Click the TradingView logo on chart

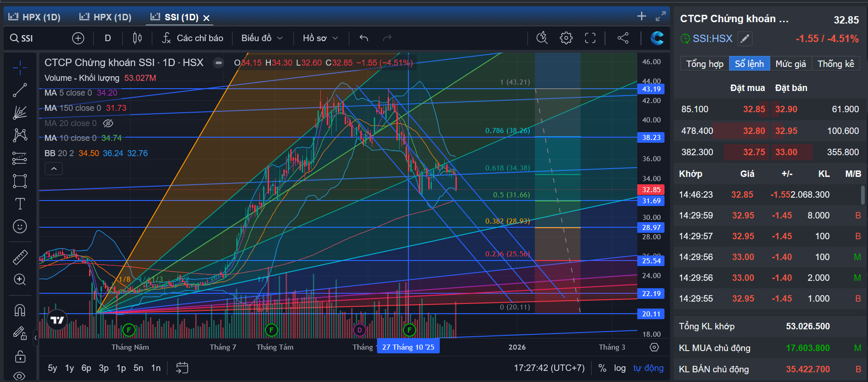[58, 320]
